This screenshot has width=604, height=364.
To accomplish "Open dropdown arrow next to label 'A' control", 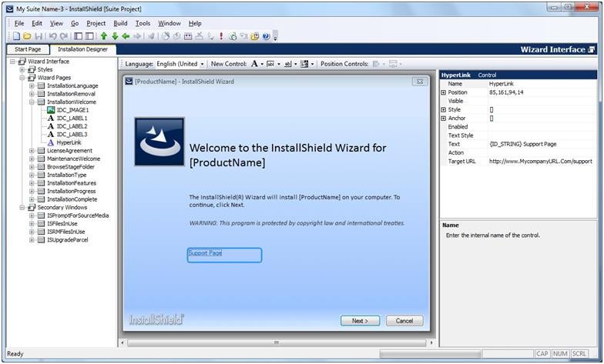I will (x=262, y=65).
